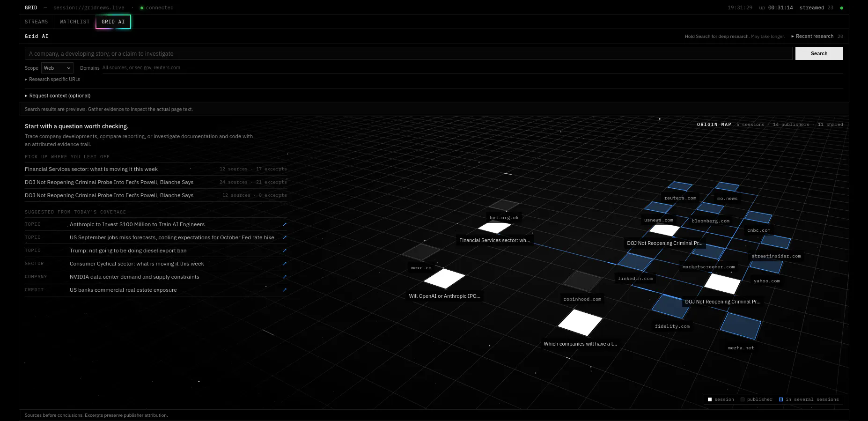This screenshot has height=421, width=868.
Task: Open arrow for Anthropic to Invest $100 Million topic
Action: [285, 224]
